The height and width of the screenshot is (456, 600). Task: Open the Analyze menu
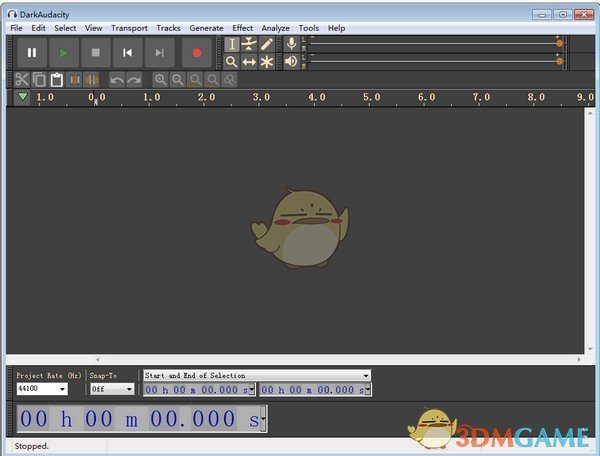click(x=276, y=28)
